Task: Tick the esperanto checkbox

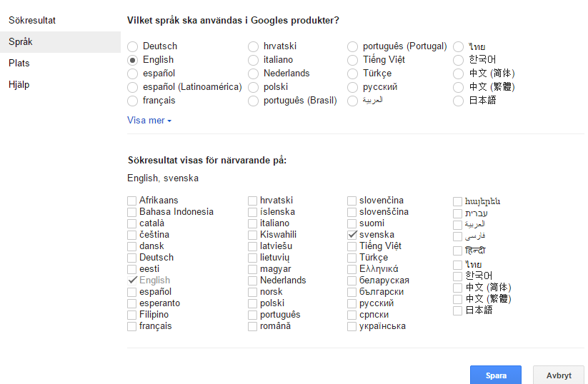Action: tap(131, 303)
